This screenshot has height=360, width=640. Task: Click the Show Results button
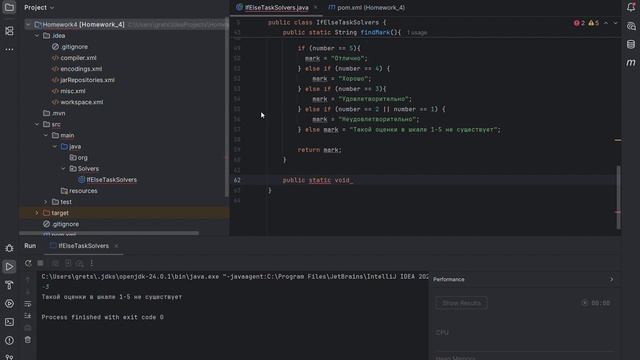coord(461,303)
